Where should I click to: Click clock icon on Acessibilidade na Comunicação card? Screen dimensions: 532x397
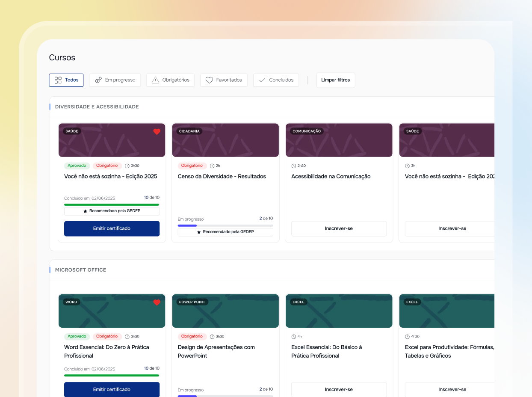293,166
